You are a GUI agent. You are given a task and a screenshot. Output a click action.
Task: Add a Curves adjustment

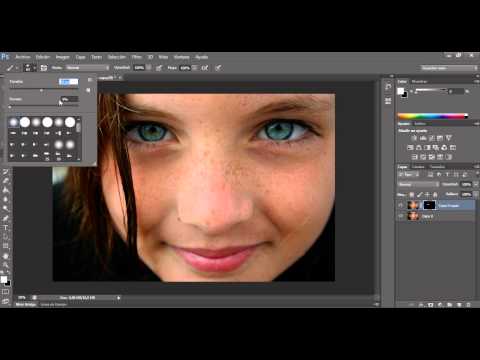(x=431, y=138)
